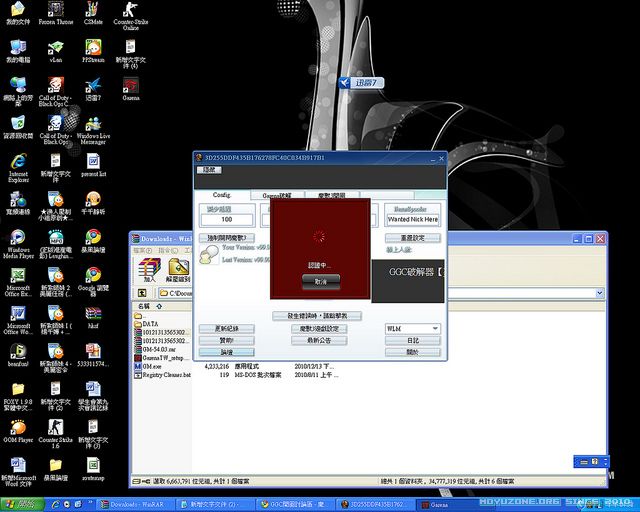Click the WinRAR 加入 (Add) toolbar icon

pos(149,270)
